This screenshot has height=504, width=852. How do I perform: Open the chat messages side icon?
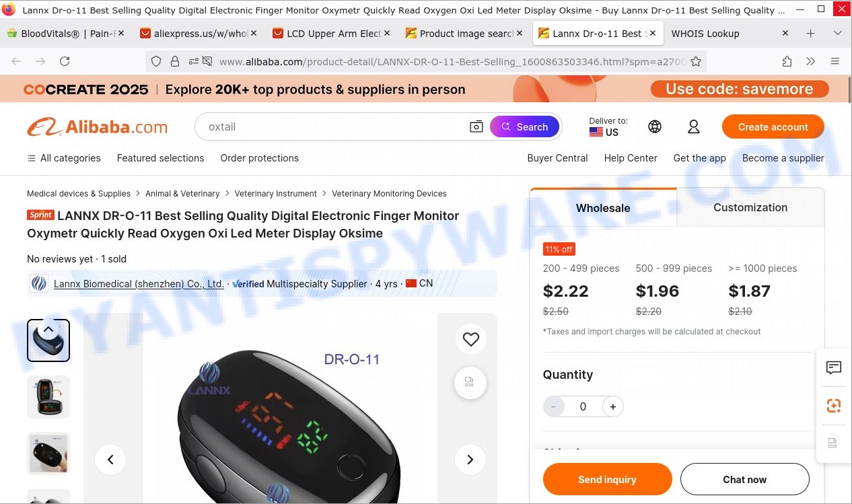[x=834, y=367]
